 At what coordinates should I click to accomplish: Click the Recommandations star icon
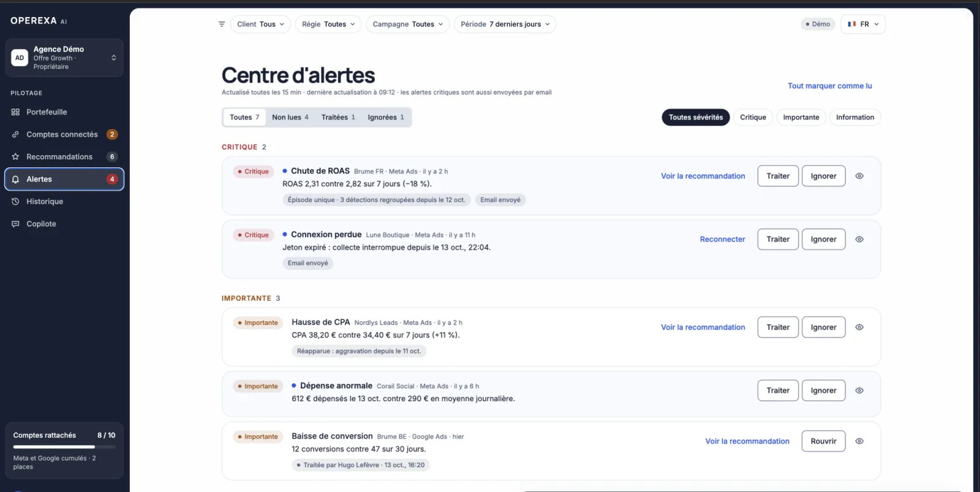click(15, 157)
